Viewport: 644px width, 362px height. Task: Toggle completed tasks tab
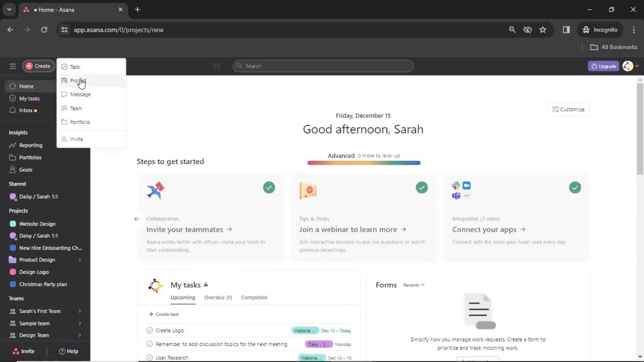(254, 297)
